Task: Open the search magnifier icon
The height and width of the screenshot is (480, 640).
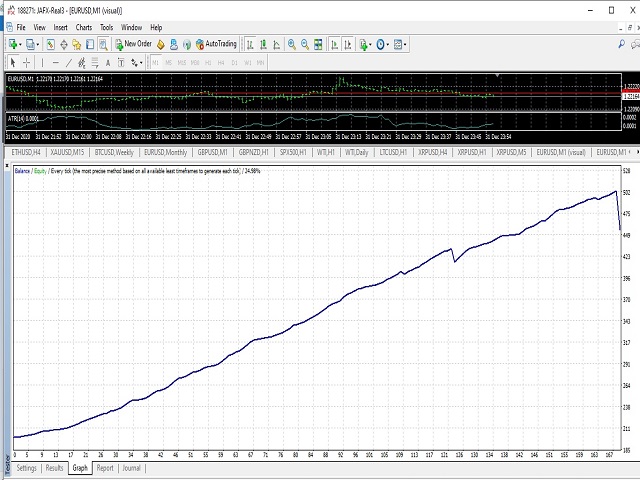Action: (x=621, y=44)
